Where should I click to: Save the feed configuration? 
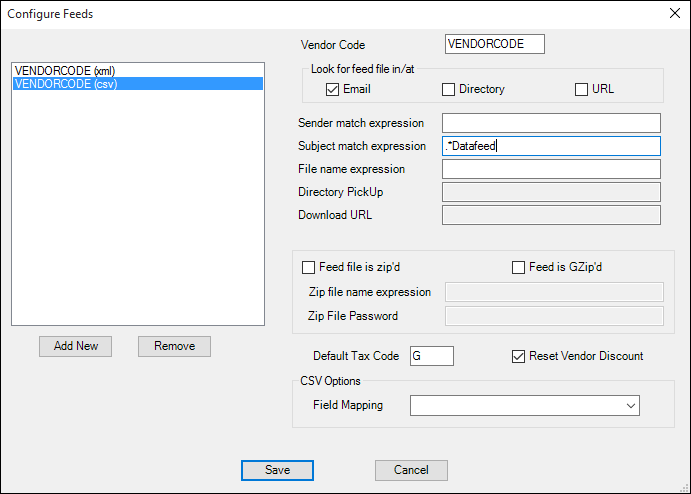pos(277,470)
